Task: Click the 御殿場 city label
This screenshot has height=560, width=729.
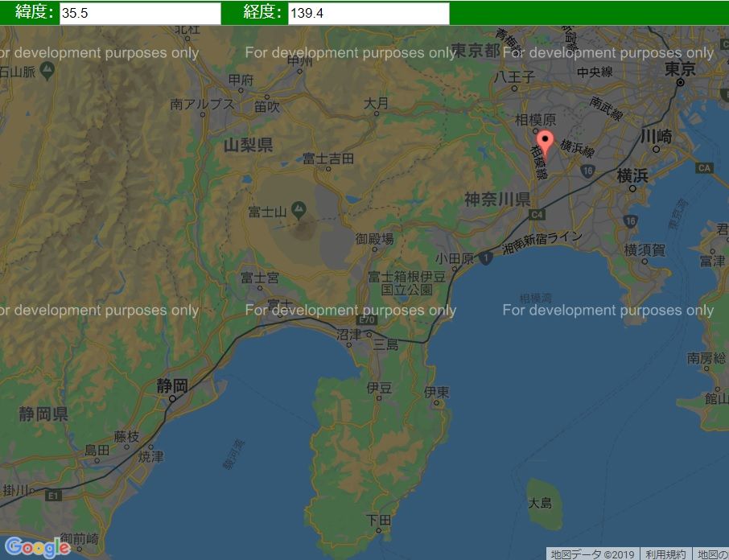Action: tap(374, 239)
